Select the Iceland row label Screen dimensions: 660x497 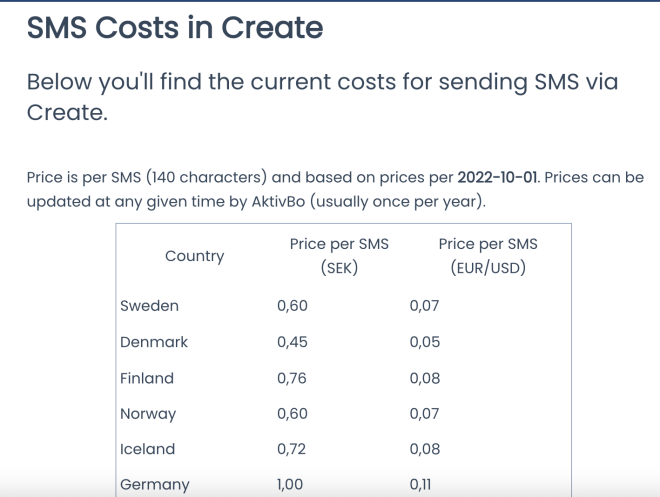click(x=147, y=449)
